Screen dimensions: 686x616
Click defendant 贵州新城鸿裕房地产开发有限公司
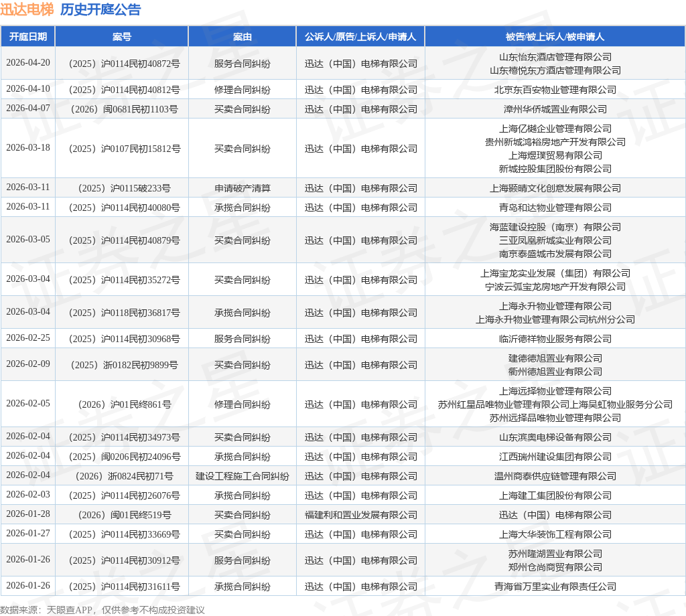coord(555,142)
